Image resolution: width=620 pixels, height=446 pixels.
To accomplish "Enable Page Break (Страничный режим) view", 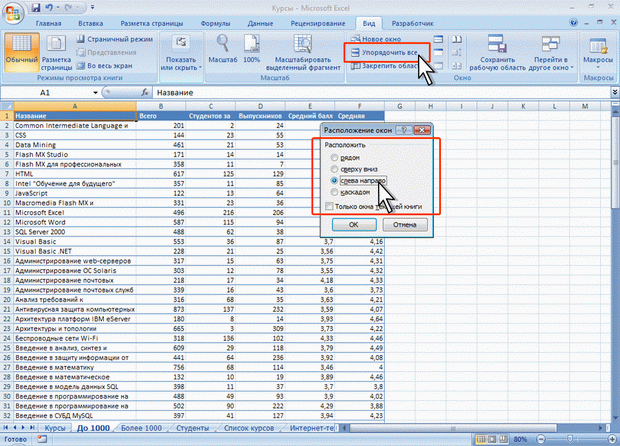I will click(x=115, y=39).
